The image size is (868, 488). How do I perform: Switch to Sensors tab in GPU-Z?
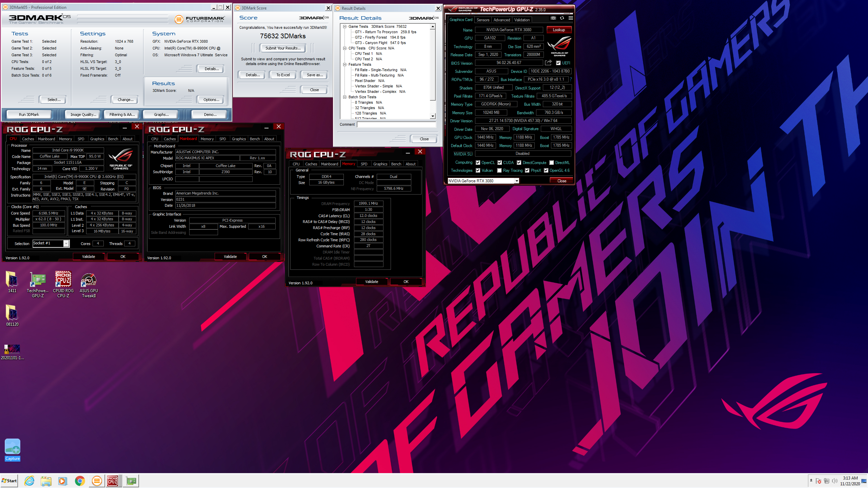[x=483, y=20]
